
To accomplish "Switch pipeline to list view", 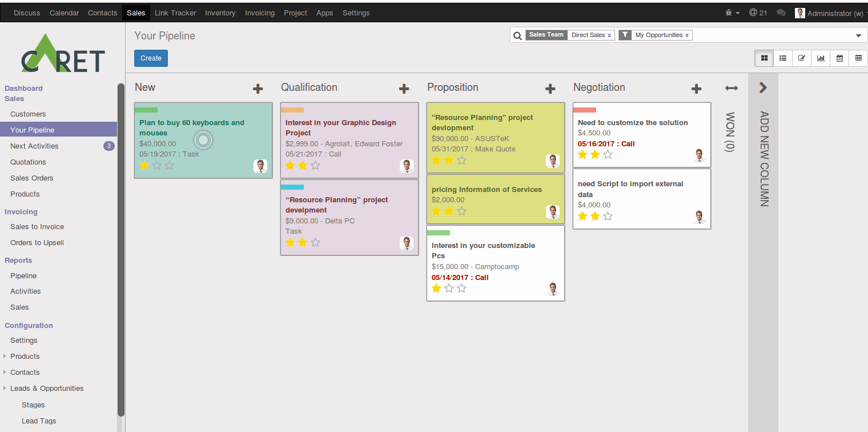I will (782, 58).
